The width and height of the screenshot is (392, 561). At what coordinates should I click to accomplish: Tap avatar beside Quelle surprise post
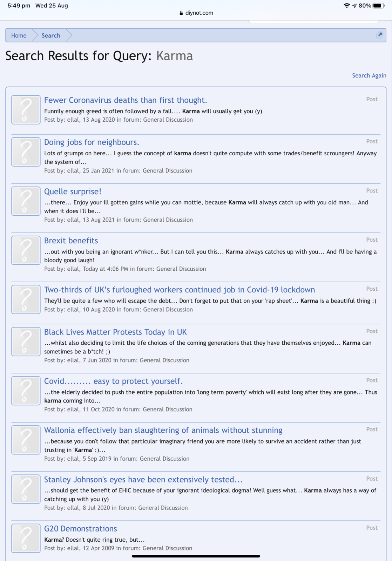click(26, 201)
